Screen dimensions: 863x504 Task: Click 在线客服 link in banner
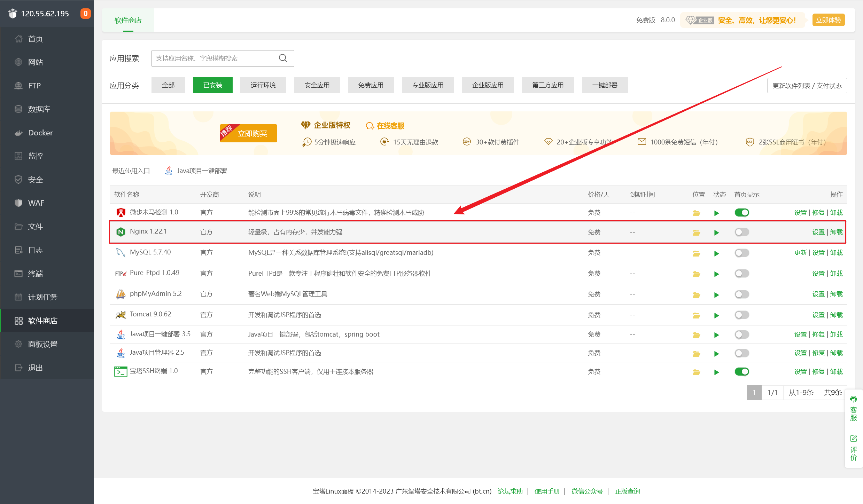pos(386,126)
